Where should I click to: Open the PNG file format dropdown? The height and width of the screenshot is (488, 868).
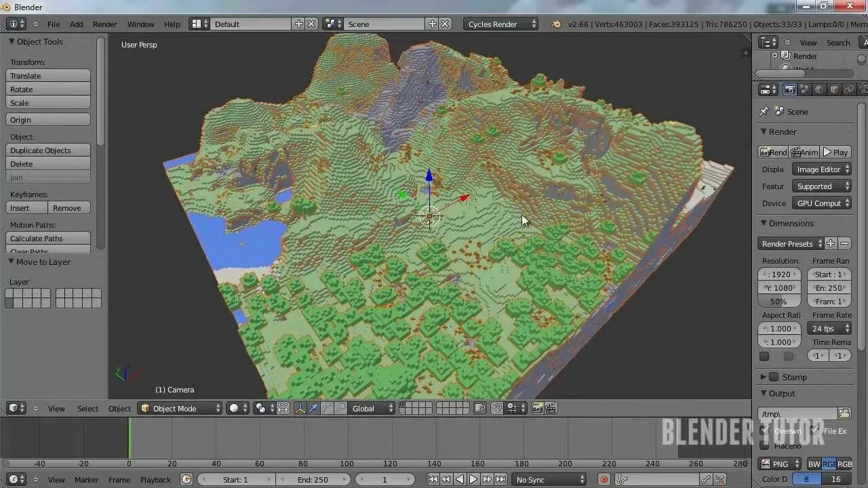780,464
